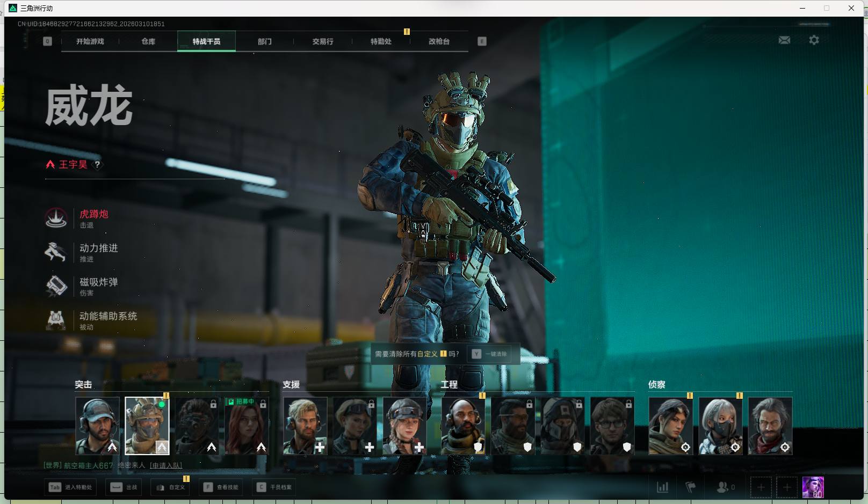Viewport: 868px width, 504px height.
Task: Click the 出战 deploy button
Action: coord(124,487)
